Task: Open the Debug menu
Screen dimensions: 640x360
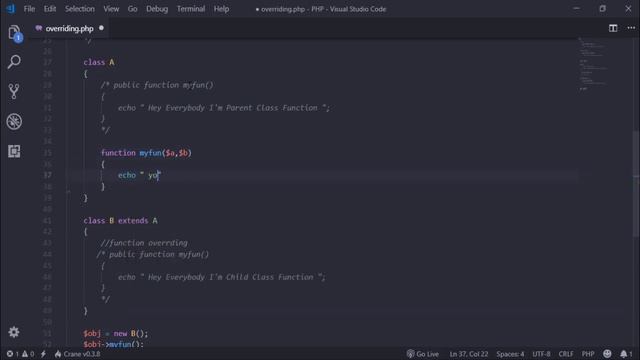Action: pyautogui.click(x=157, y=9)
